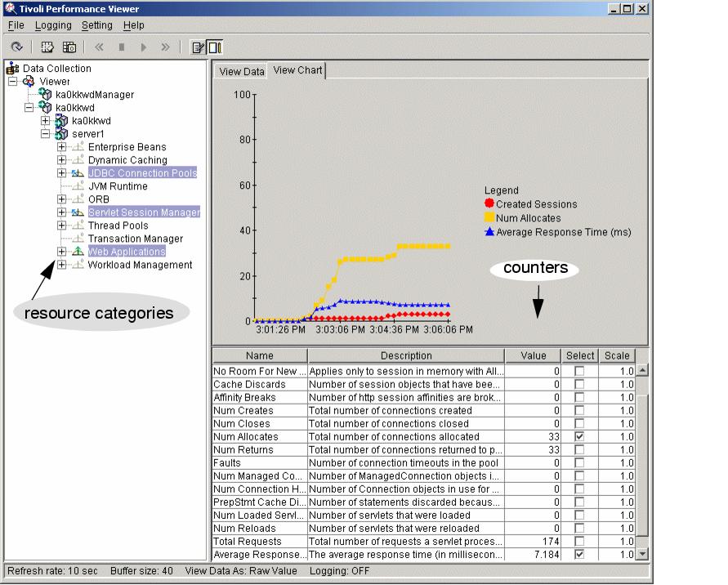
Task: Expand the Enterprise Beans category
Action: point(61,147)
